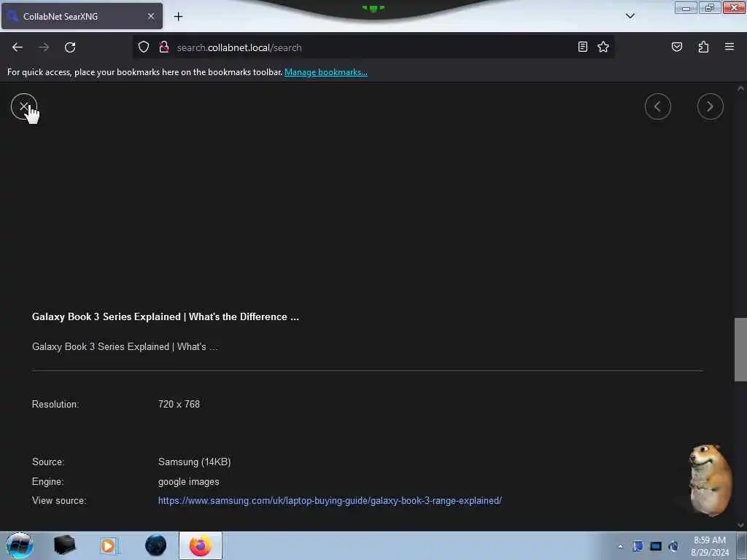The width and height of the screenshot is (747, 560).
Task: Open Manage bookmarks link
Action: point(326,72)
